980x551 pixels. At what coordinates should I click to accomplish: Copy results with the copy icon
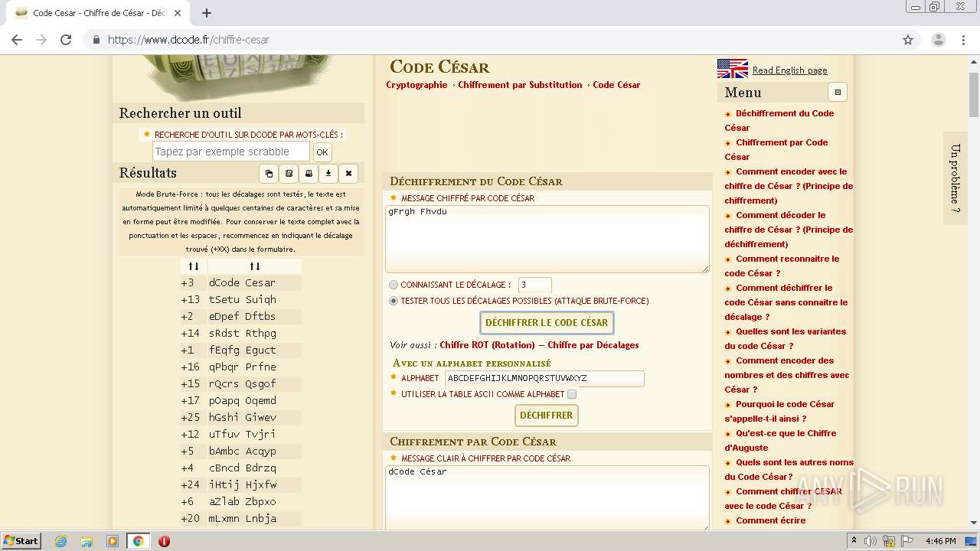(269, 174)
